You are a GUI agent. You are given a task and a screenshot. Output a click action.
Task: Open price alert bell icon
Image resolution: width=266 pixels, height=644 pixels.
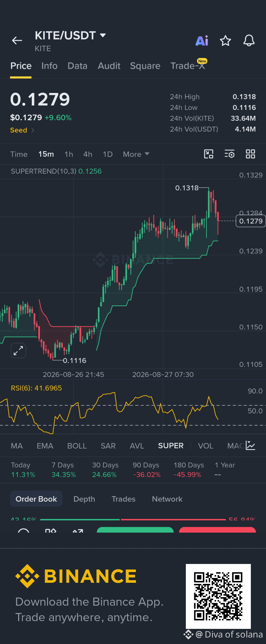pos(249,41)
